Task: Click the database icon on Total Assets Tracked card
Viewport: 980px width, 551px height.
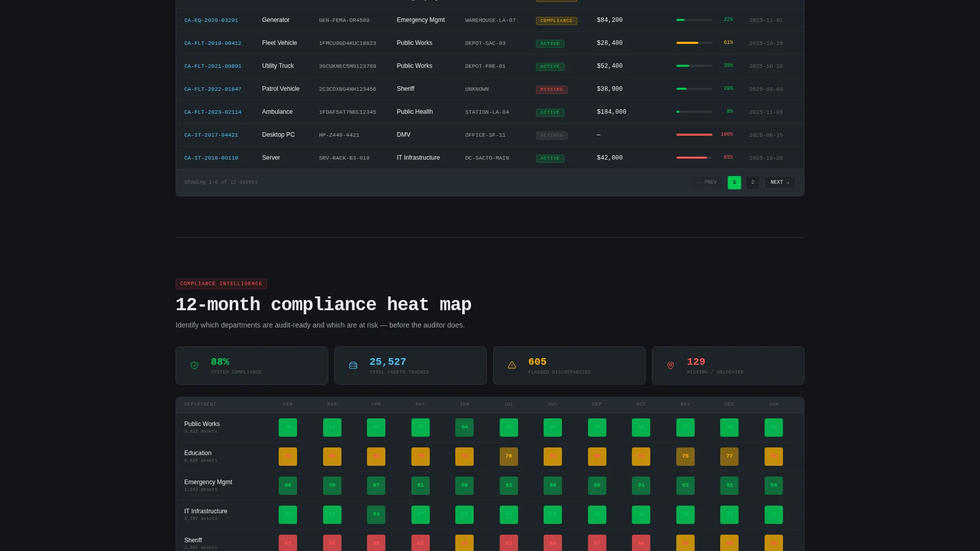Action: click(x=353, y=365)
